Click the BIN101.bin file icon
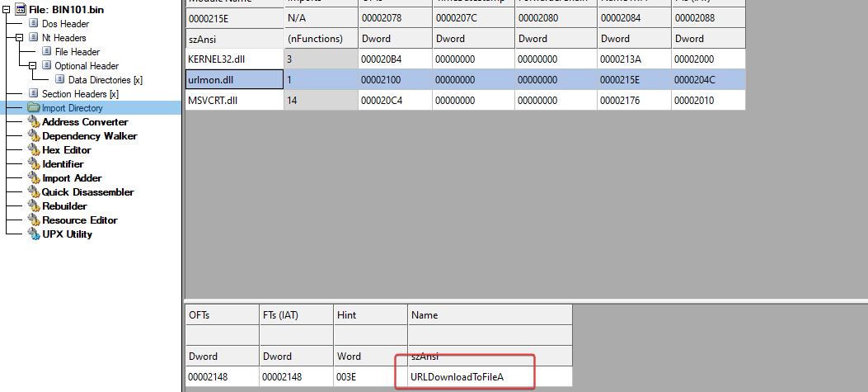Screen dimensions: 868x392 tap(20, 9)
